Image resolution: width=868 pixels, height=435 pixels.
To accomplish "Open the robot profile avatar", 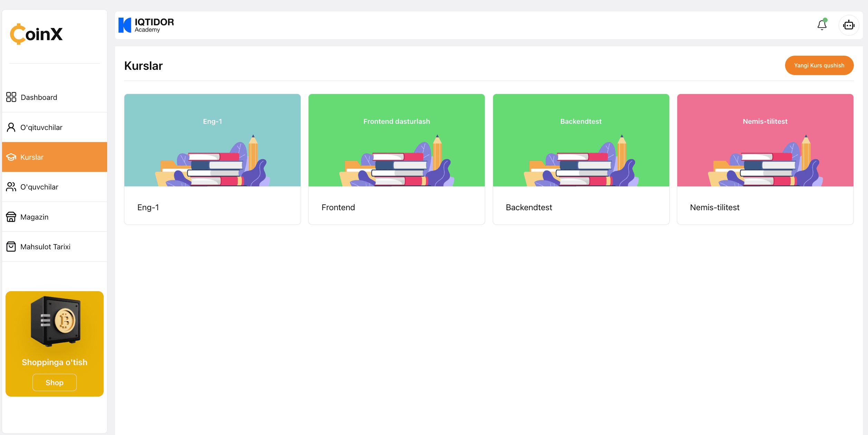I will click(x=849, y=25).
